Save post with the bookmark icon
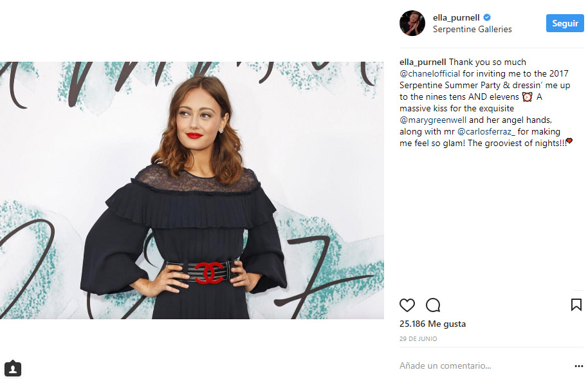 pos(576,305)
